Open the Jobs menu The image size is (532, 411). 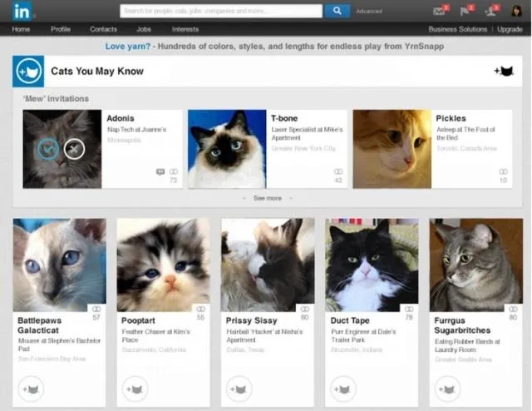[144, 29]
